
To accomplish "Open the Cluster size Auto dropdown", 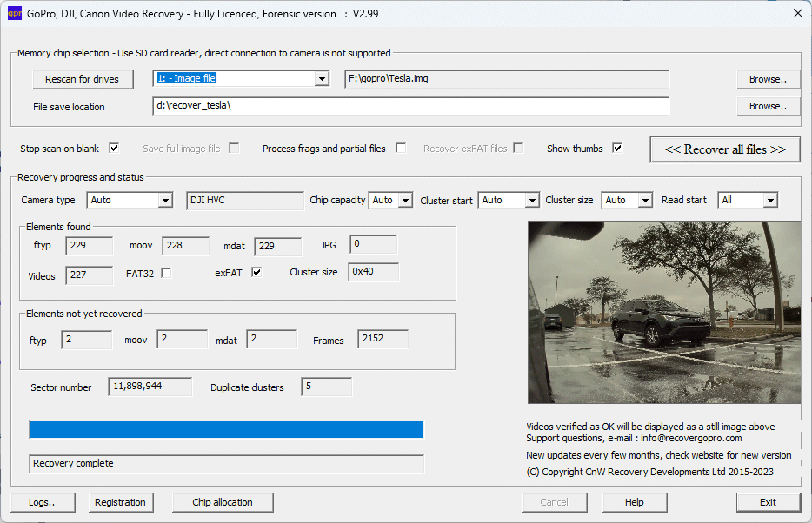I will coord(644,201).
